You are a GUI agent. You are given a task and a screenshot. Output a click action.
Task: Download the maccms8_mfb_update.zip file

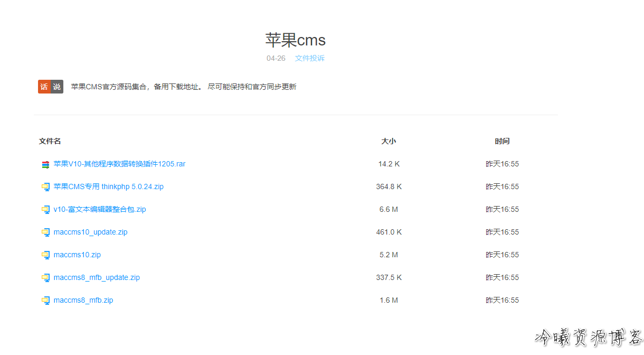point(97,277)
